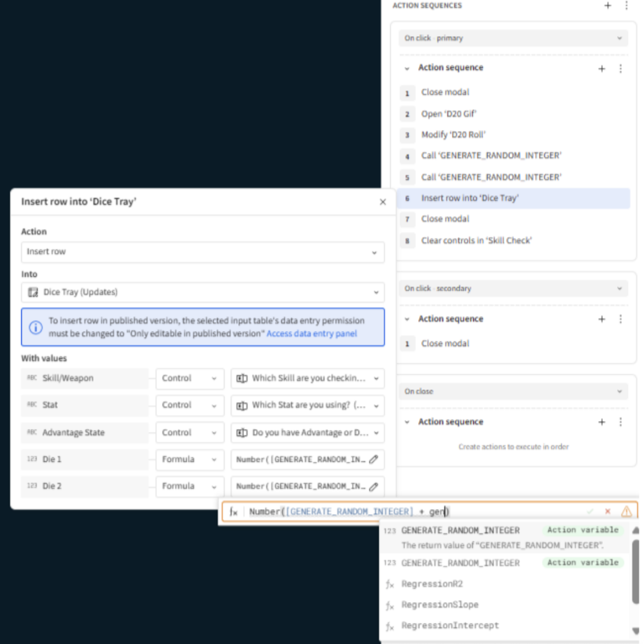Click pencil edit icon for Die 2 formula
This screenshot has width=644, height=644.
(x=373, y=486)
